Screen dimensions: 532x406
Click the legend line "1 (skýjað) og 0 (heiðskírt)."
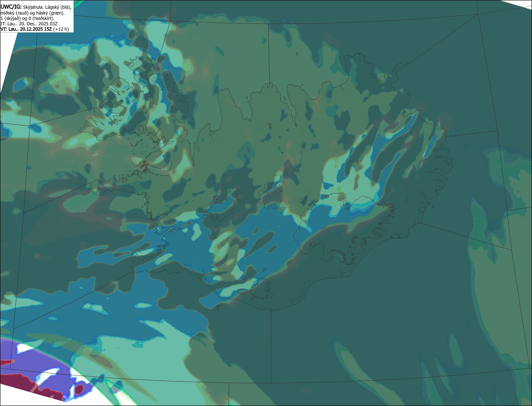click(27, 18)
